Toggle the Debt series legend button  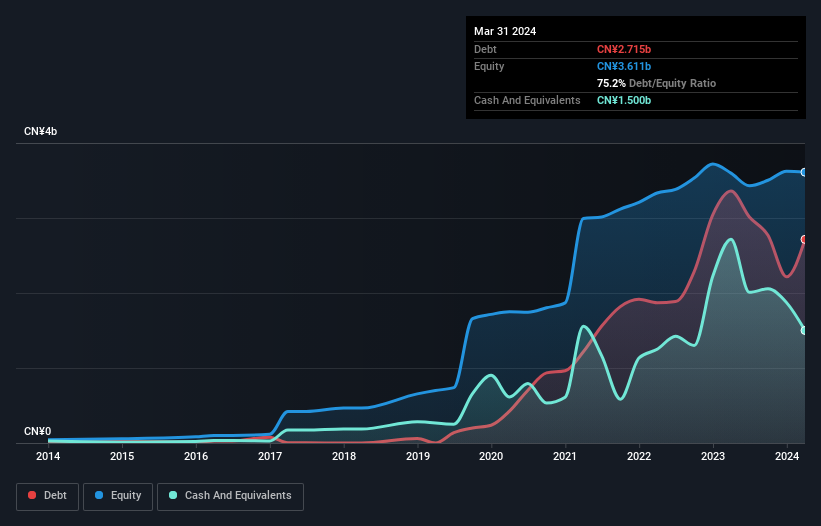pyautogui.click(x=48, y=496)
